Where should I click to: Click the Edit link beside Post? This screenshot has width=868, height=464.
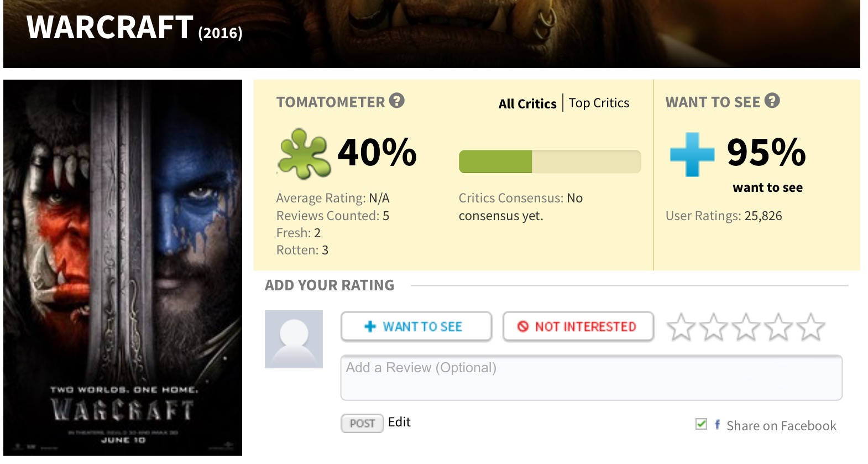(x=399, y=422)
